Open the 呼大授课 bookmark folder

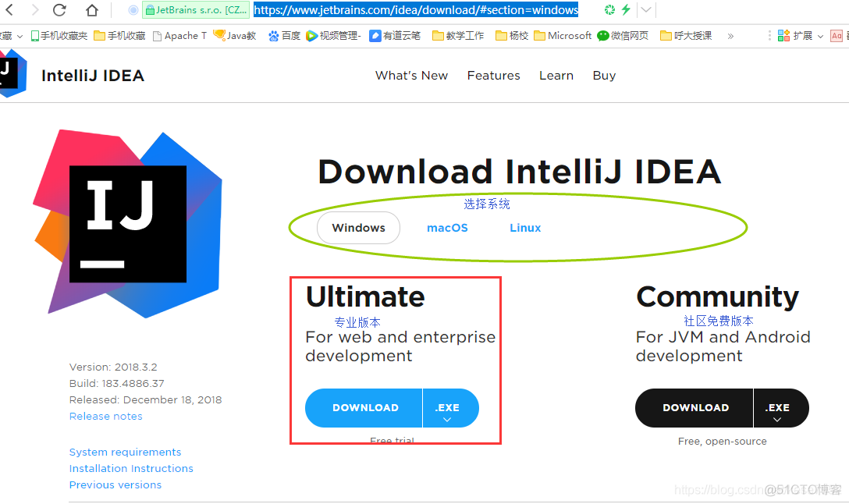(x=686, y=36)
